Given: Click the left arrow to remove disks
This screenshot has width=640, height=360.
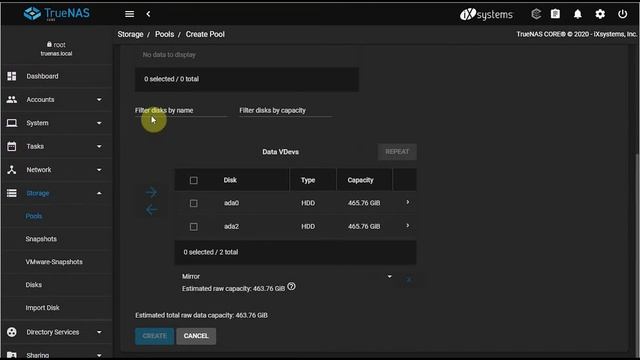Looking at the screenshot, I should [151, 210].
